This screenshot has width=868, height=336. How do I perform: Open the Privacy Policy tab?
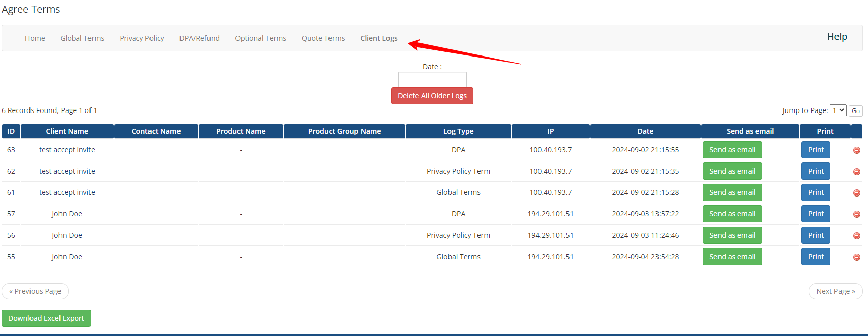tap(141, 38)
